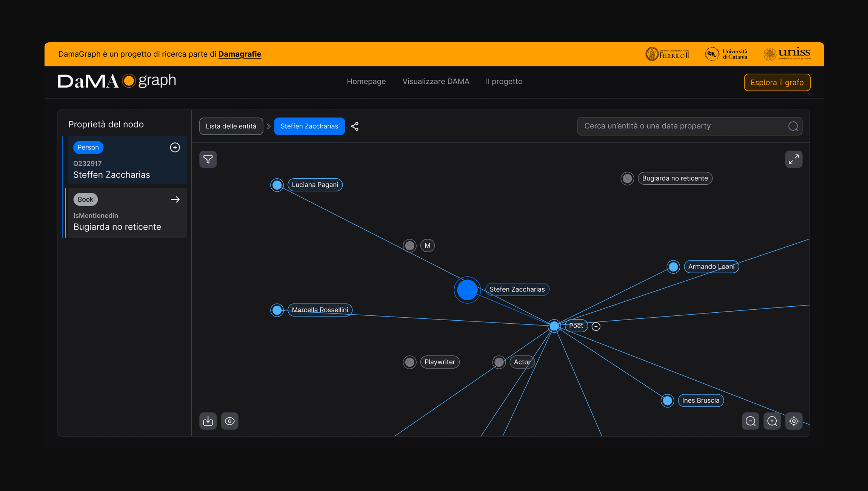Return to Lista delle entità breadcrumb
This screenshot has height=491, width=868.
coord(231,126)
